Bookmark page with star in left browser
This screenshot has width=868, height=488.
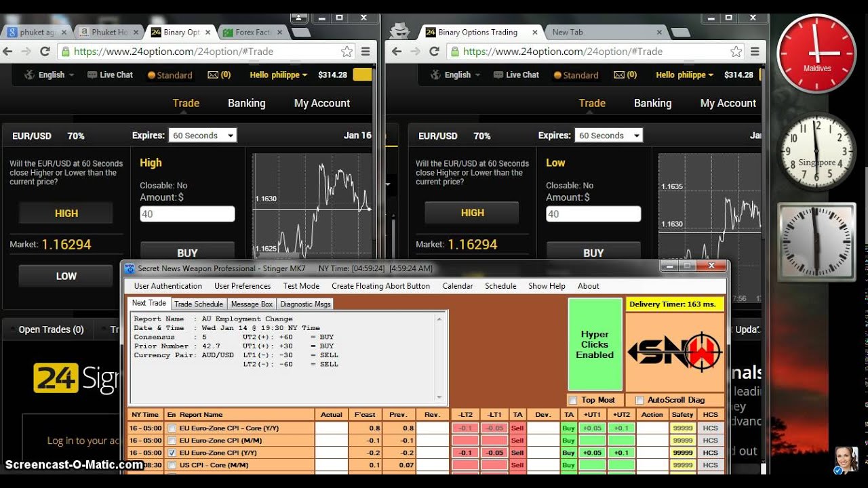[x=347, y=52]
